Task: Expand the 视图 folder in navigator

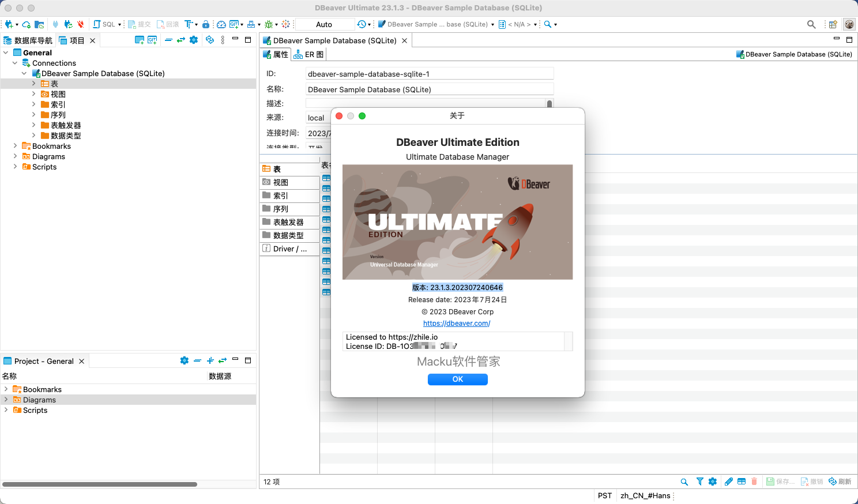Action: [x=33, y=94]
